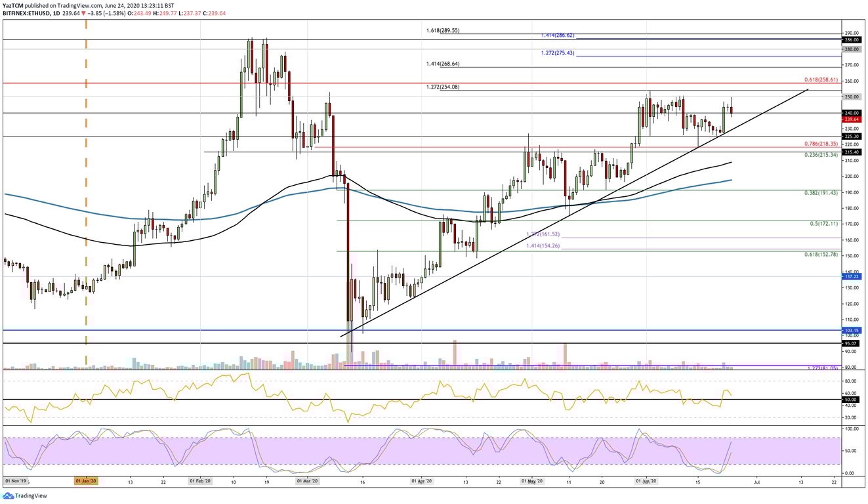Click the 1D timeframe label
The width and height of the screenshot is (868, 504).
pos(55,14)
